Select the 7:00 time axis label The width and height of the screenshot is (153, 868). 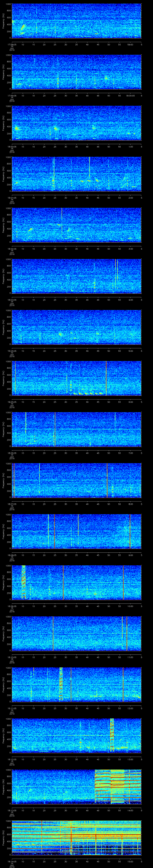click(x=130, y=453)
